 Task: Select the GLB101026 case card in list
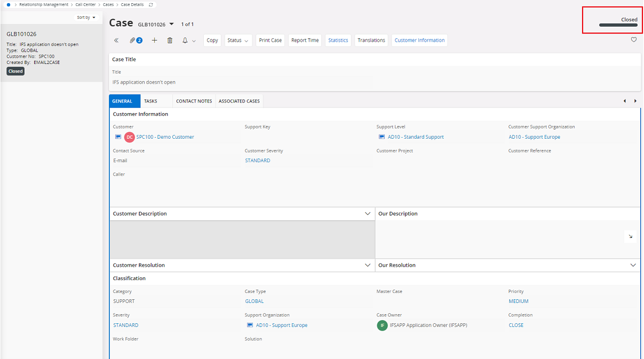click(x=51, y=53)
